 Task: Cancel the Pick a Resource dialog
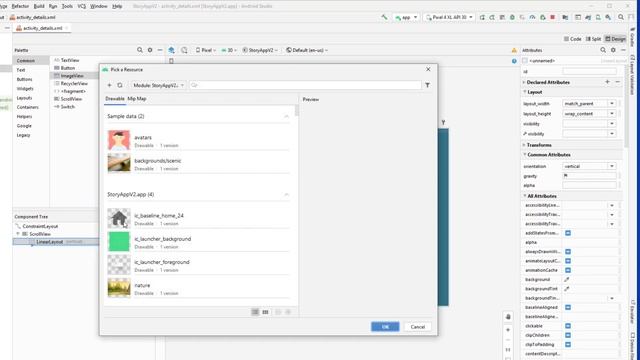point(418,327)
